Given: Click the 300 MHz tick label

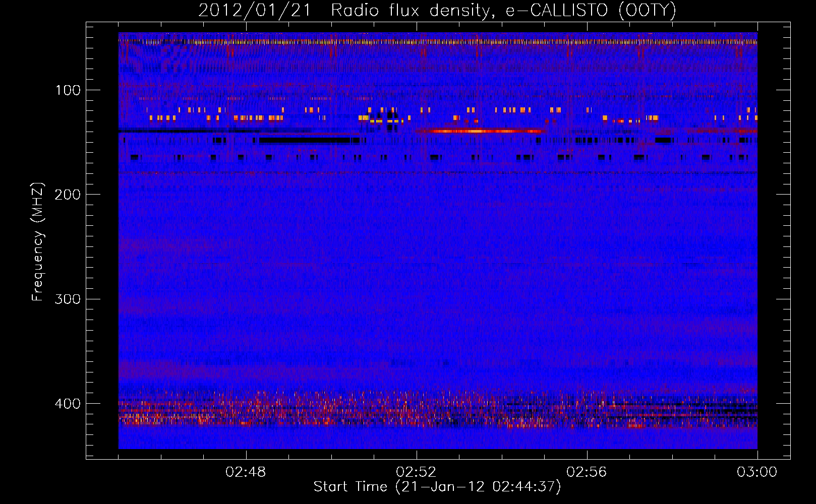Looking at the screenshot, I should point(68,299).
